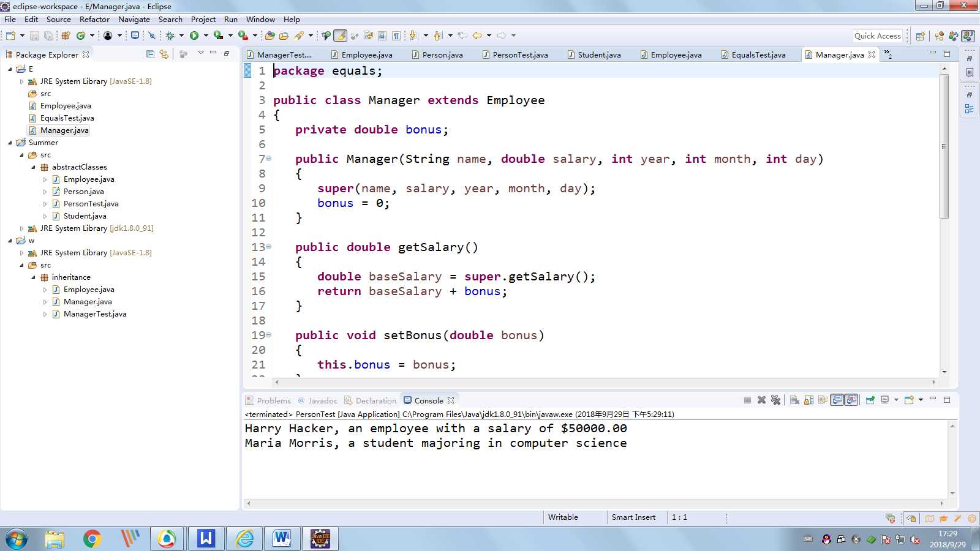Image resolution: width=980 pixels, height=551 pixels.
Task: Toggle Show Whitespace Characters icon
Action: [396, 36]
